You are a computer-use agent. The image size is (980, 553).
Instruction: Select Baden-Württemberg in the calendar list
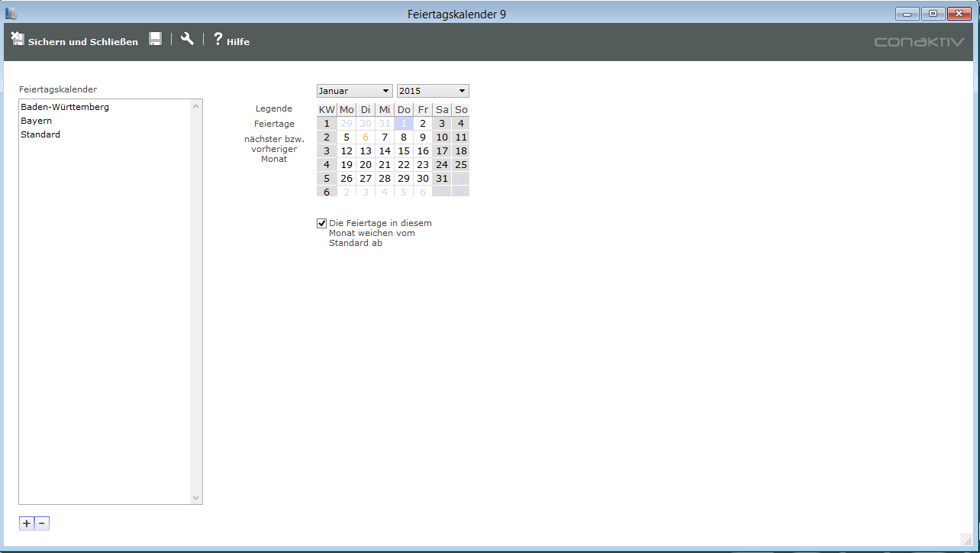[65, 107]
